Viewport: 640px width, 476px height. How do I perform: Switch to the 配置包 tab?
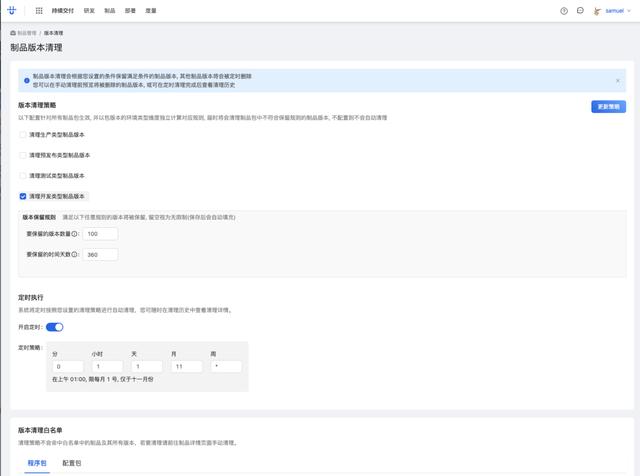(x=71, y=463)
